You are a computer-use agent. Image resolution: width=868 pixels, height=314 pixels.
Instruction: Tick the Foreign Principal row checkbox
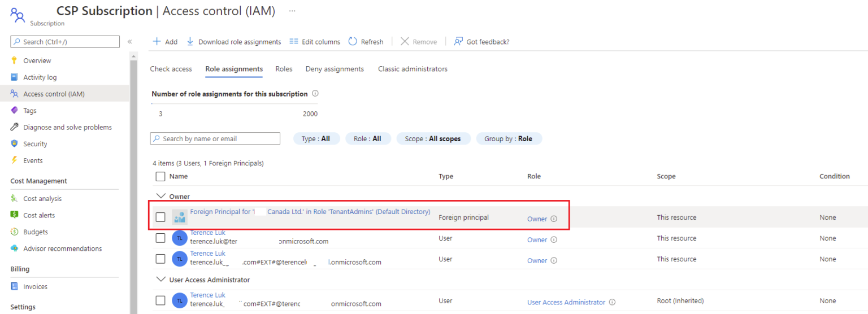point(160,217)
